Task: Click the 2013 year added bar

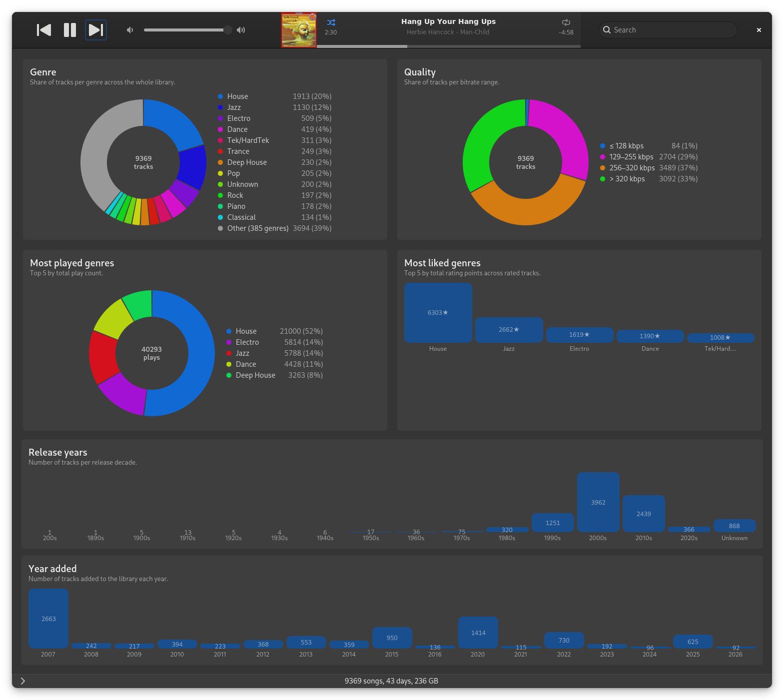Action: [306, 642]
